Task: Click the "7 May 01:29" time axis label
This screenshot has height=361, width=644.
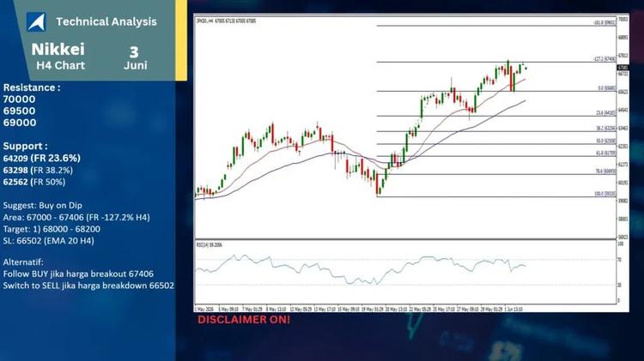Action: (252, 309)
